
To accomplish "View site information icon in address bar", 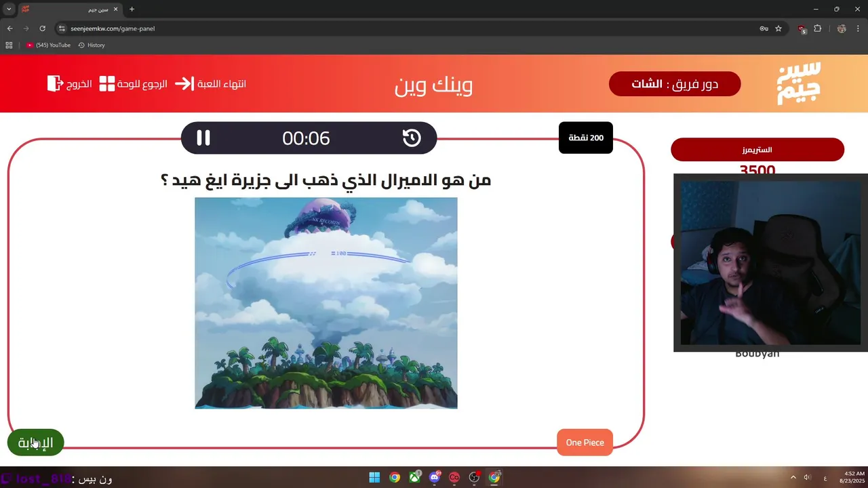I will tap(62, 28).
